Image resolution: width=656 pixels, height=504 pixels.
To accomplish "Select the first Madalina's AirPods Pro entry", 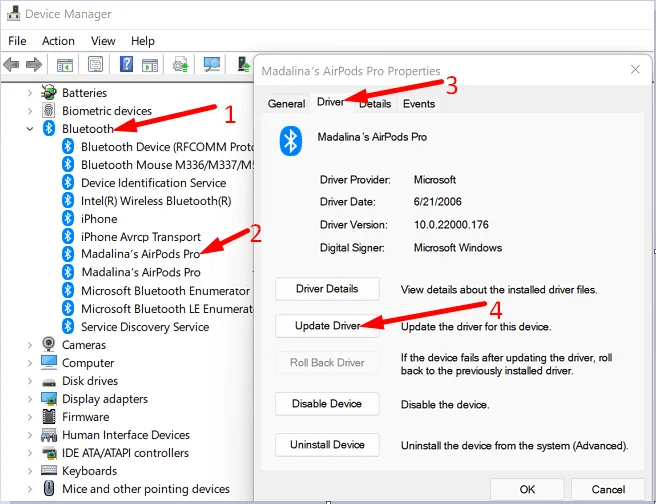I will pos(141,254).
